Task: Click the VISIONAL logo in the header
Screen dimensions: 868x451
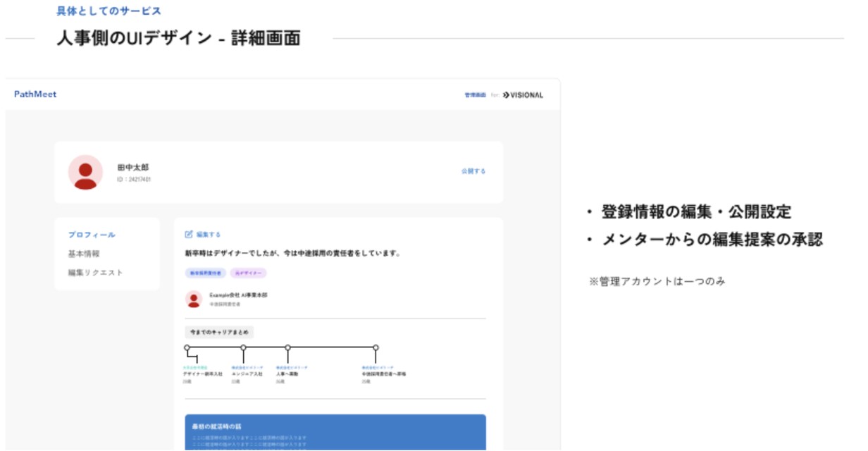Action: (523, 95)
